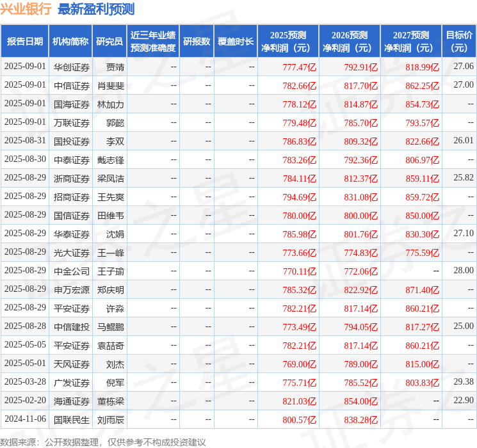Image resolution: width=477 pixels, height=448 pixels.
Task: Select the 申万宏源 institution cell
Action: click(72, 290)
